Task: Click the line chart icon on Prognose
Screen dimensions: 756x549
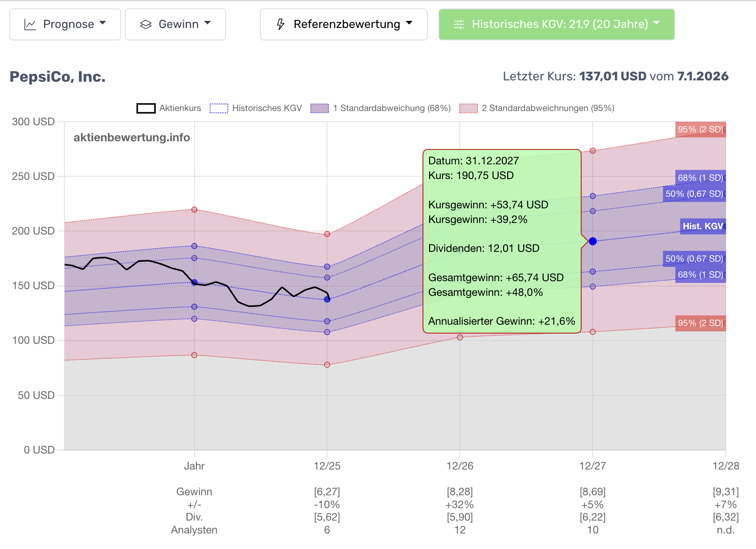Action: [x=30, y=24]
